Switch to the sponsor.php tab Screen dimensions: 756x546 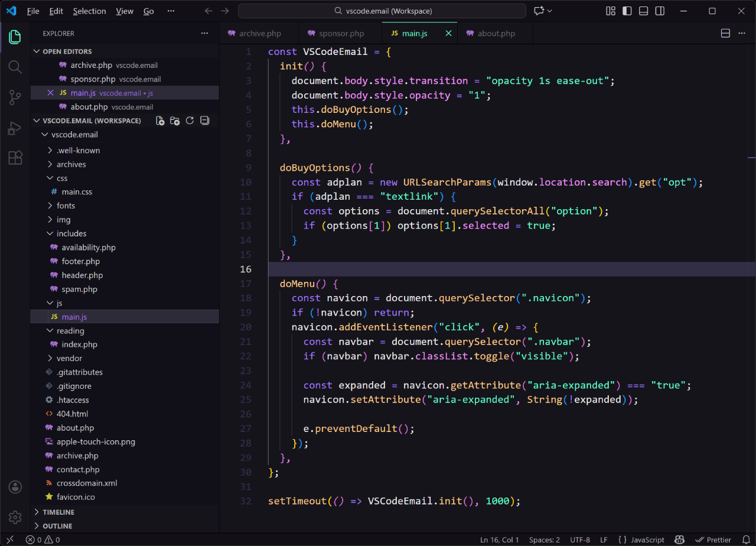coord(340,33)
